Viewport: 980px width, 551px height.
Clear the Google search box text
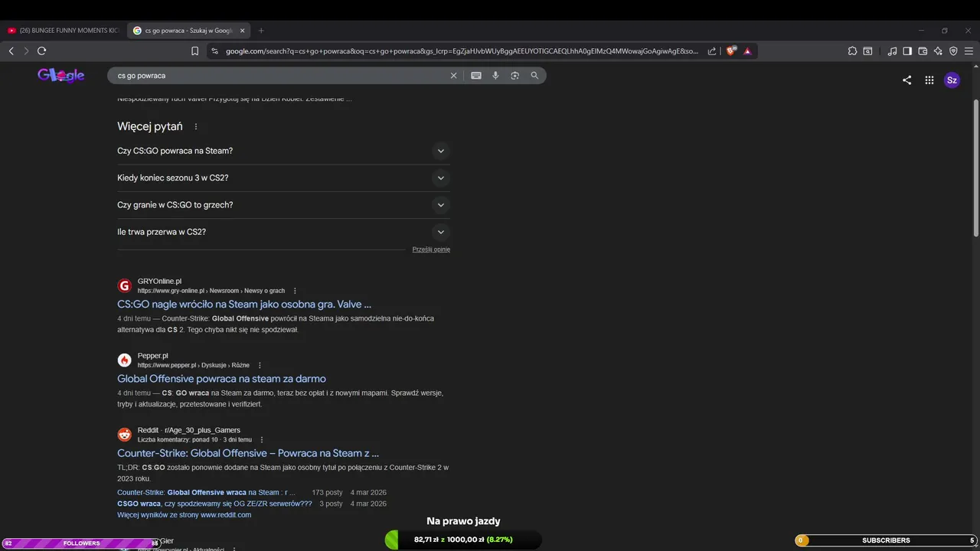[x=453, y=76]
